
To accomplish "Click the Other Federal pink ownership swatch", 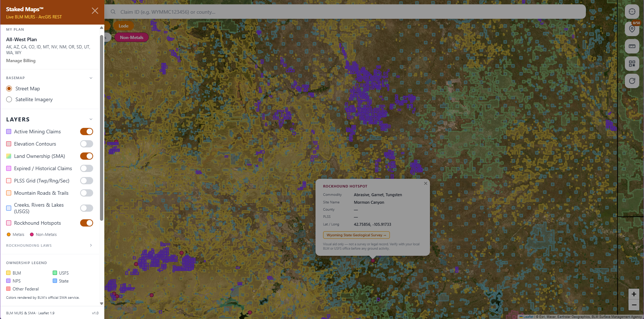I will (x=8, y=289).
